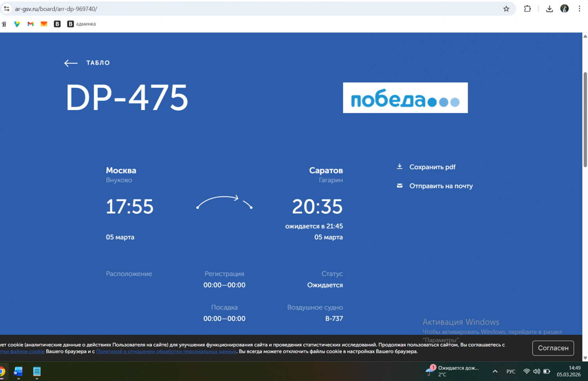The image size is (588, 381).
Task: View site information icon in address bar
Action: click(x=7, y=9)
